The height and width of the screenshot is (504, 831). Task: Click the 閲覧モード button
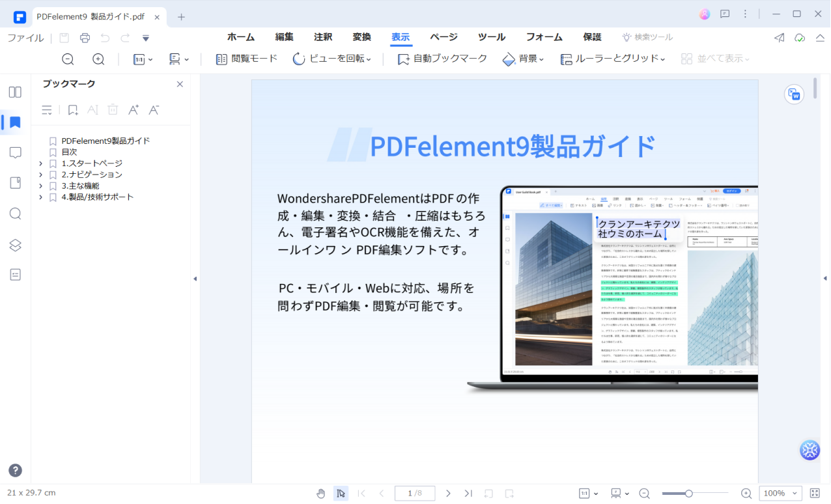246,59
